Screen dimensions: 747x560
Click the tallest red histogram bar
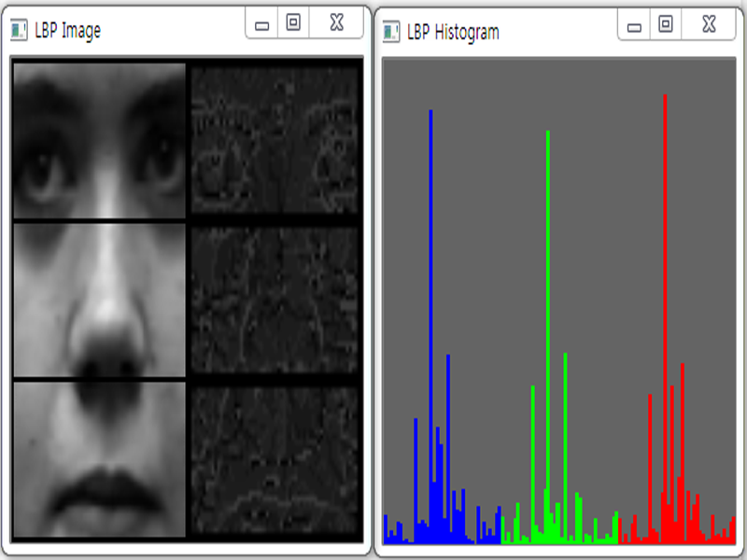coord(665,319)
